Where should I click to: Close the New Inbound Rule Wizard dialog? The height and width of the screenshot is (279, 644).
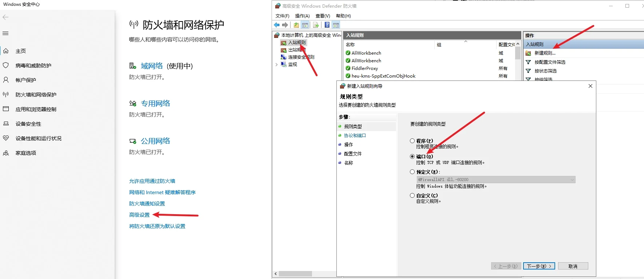coord(590,86)
